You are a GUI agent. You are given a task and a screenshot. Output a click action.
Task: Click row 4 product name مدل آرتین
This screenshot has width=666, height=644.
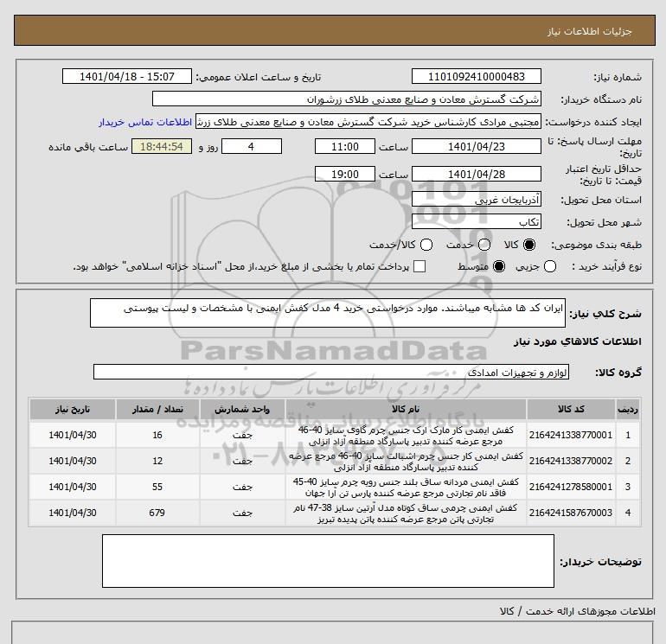[406, 513]
